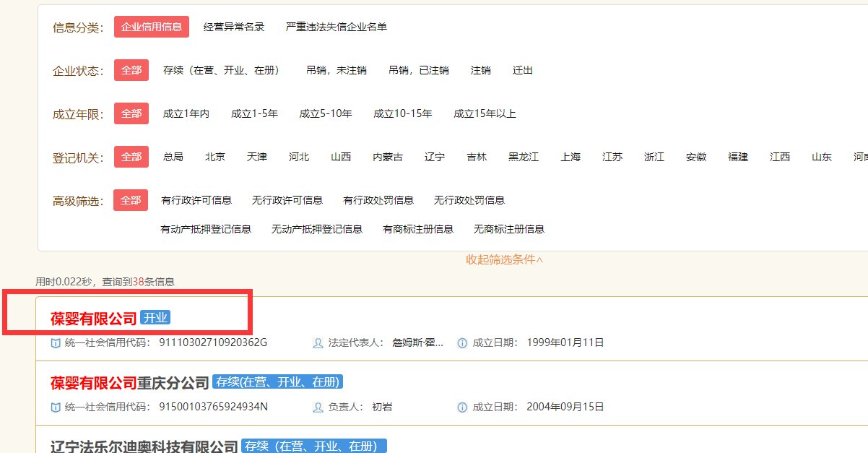Click the info icon next to date 1999年01月11日
Image resolution: width=868 pixels, height=453 pixels.
pyautogui.click(x=462, y=343)
